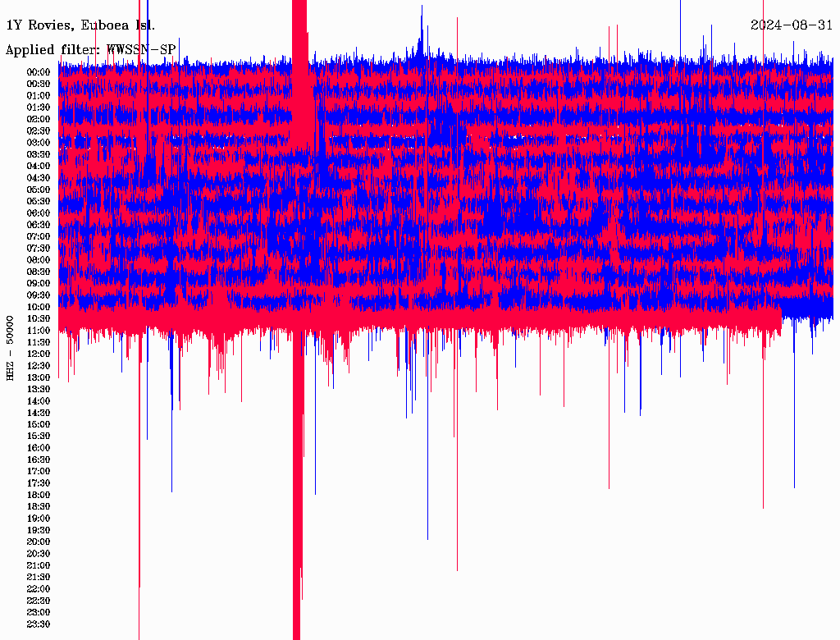Viewport: 840px width, 640px height.
Task: Select the 02:00 time label
Action: (x=39, y=120)
